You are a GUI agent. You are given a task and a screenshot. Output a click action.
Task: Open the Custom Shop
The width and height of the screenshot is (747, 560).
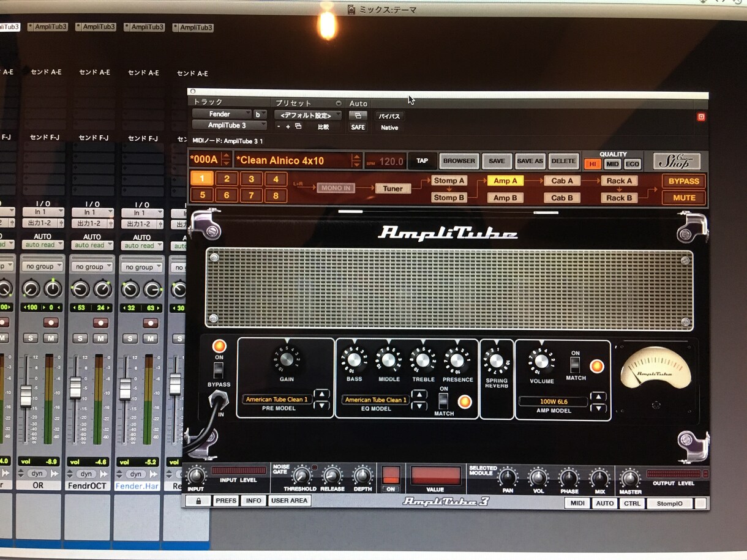coord(677,161)
